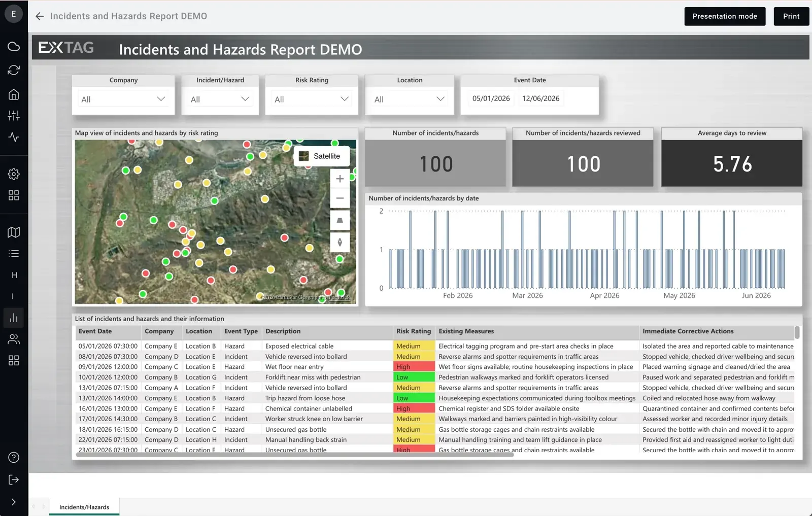Click the sync refresh sidebar icon
The width and height of the screenshot is (812, 516).
click(x=14, y=70)
